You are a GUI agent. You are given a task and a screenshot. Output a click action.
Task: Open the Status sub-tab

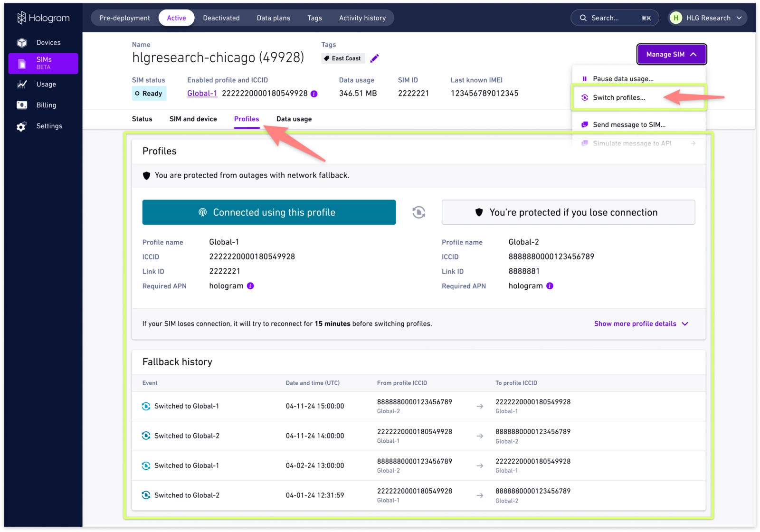click(142, 119)
